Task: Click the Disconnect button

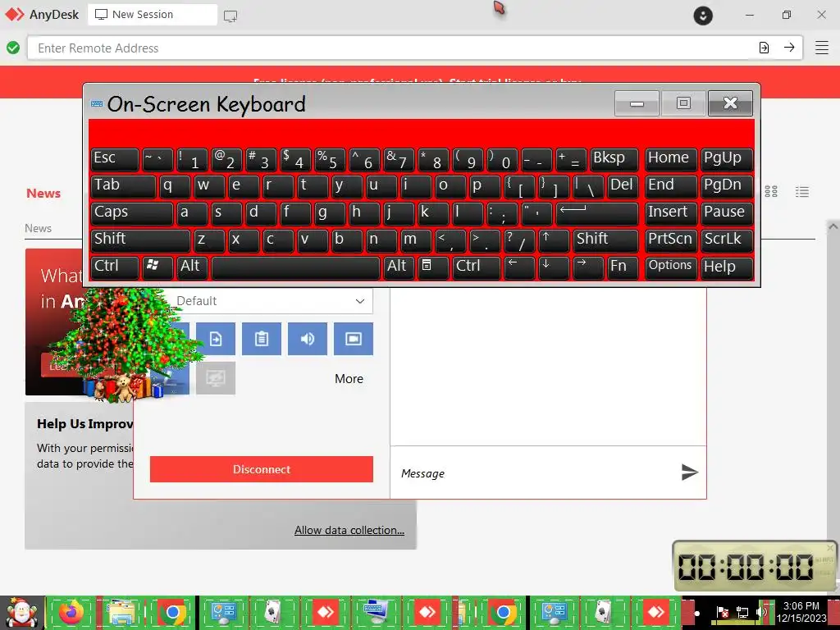Action: (x=262, y=469)
